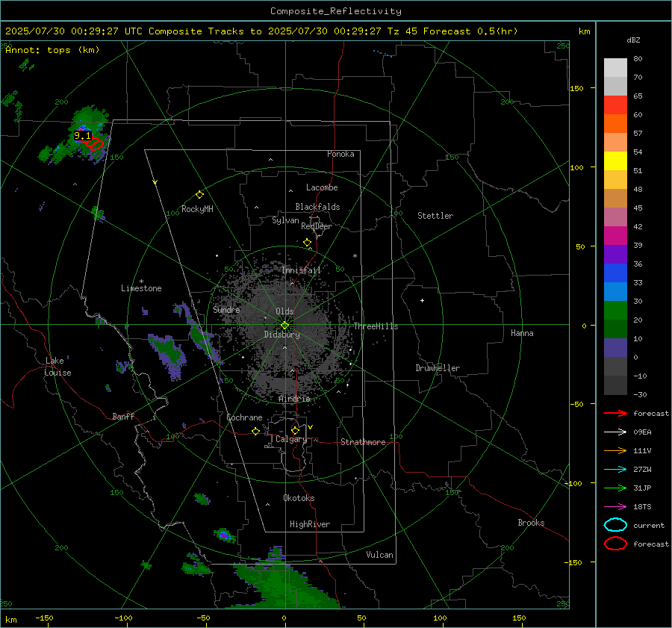Click the dBZ legend heading

pos(633,40)
